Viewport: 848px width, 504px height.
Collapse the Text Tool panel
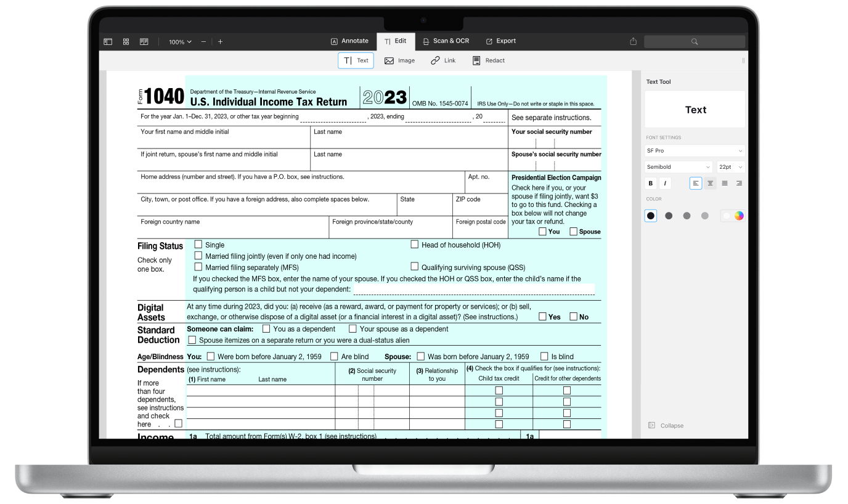pyautogui.click(x=666, y=425)
